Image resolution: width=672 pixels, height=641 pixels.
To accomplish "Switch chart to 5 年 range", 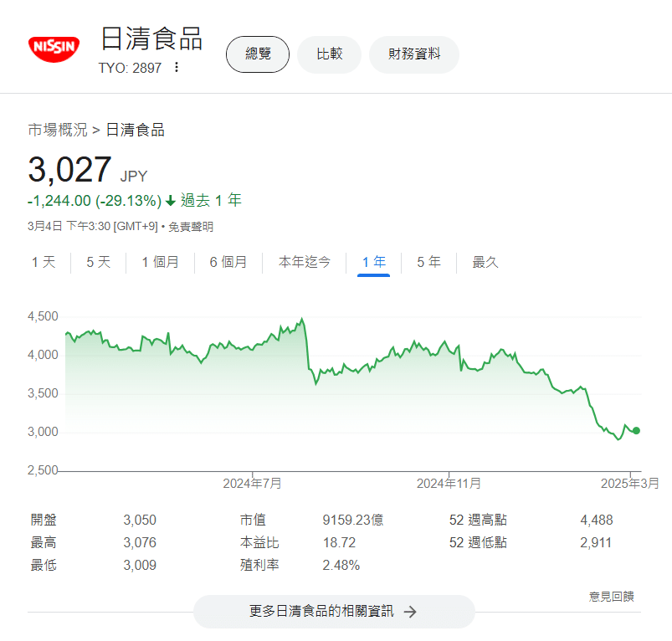I will [x=429, y=262].
